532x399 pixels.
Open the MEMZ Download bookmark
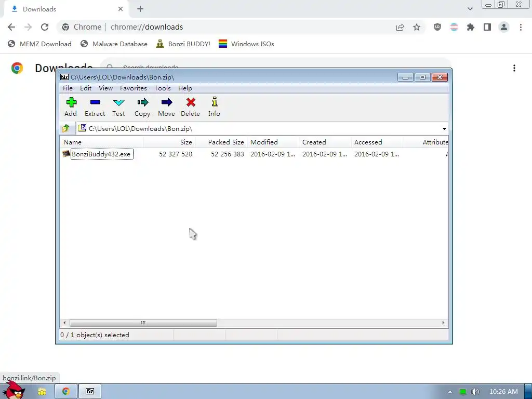click(39, 44)
